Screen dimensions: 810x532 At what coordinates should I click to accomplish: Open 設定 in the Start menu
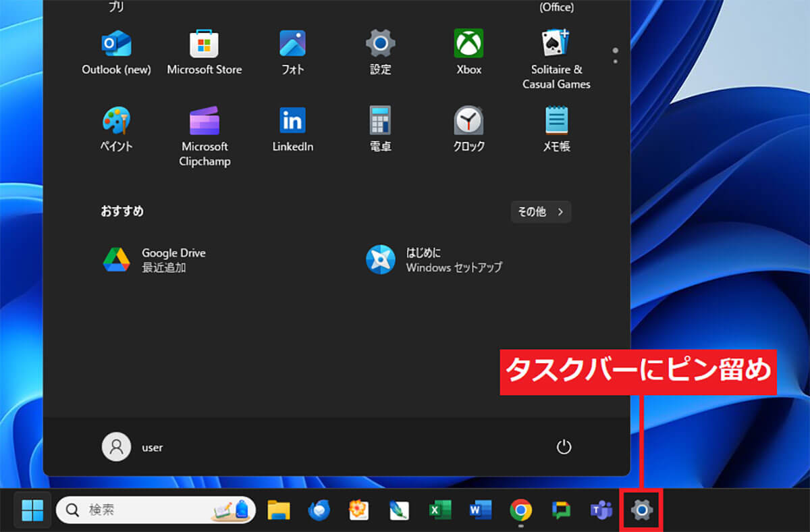[381, 53]
